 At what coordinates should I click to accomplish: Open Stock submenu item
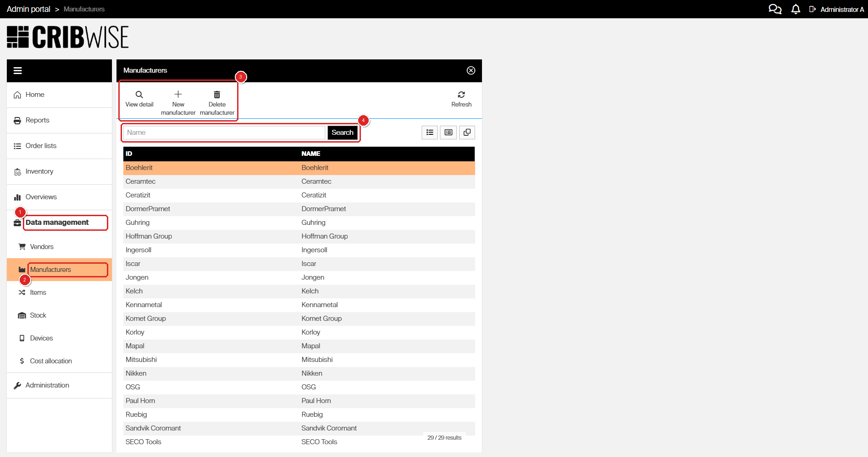59,315
